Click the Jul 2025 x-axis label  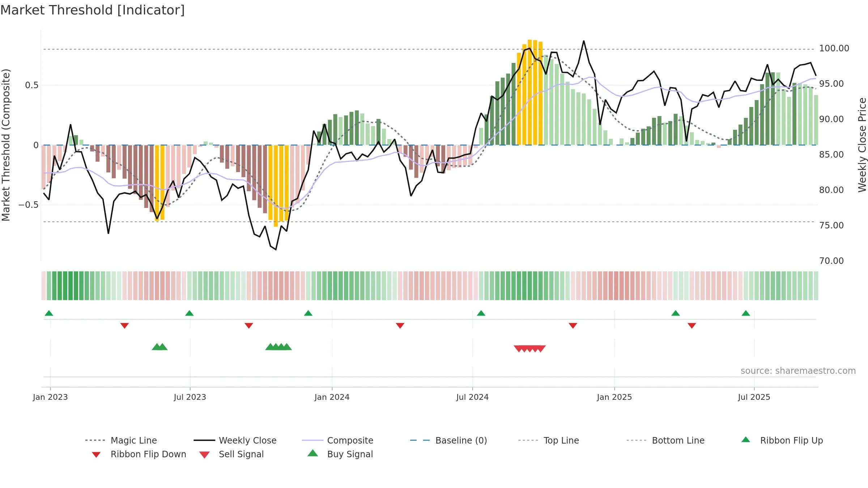[754, 397]
